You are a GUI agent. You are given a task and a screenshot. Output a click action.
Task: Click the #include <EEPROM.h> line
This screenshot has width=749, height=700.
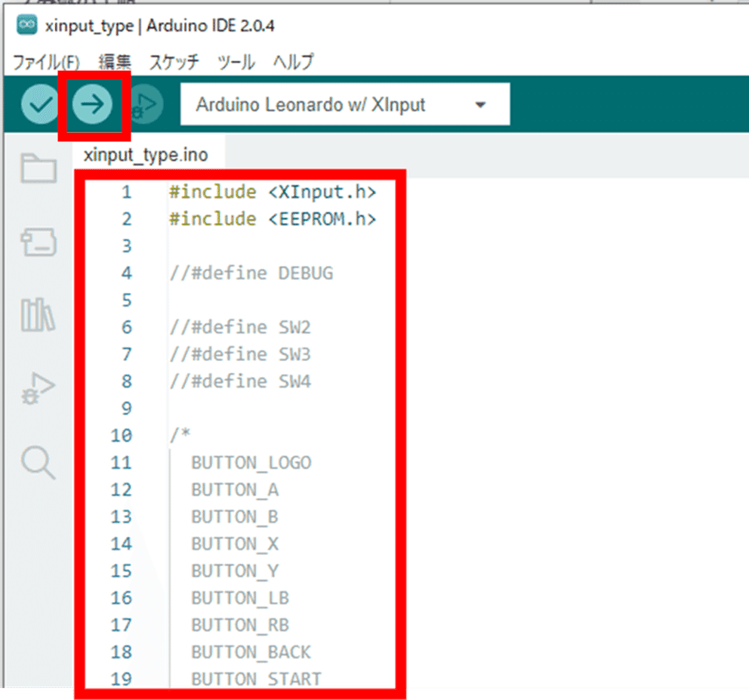(x=273, y=219)
